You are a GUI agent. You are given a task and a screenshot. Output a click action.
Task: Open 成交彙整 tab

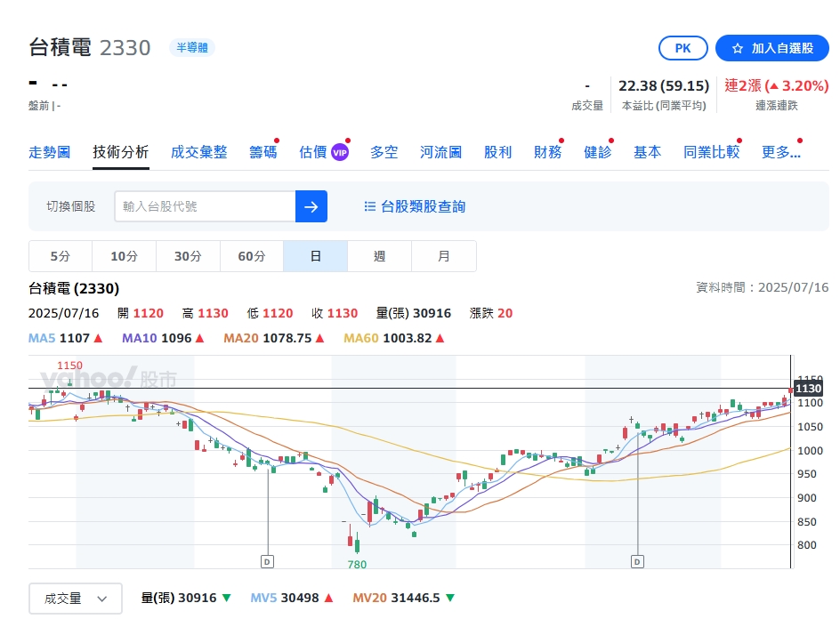point(198,152)
